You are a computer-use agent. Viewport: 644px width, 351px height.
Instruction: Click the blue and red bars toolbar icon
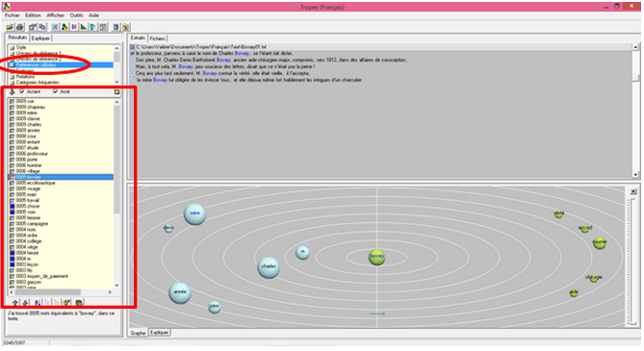tap(74, 27)
